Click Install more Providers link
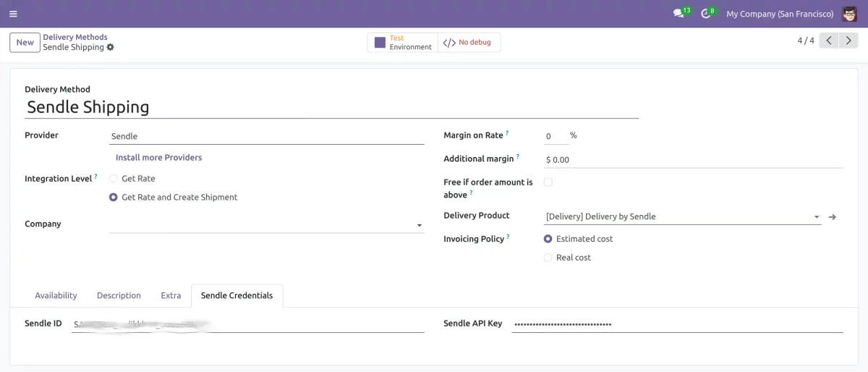The width and height of the screenshot is (868, 372). tap(159, 157)
